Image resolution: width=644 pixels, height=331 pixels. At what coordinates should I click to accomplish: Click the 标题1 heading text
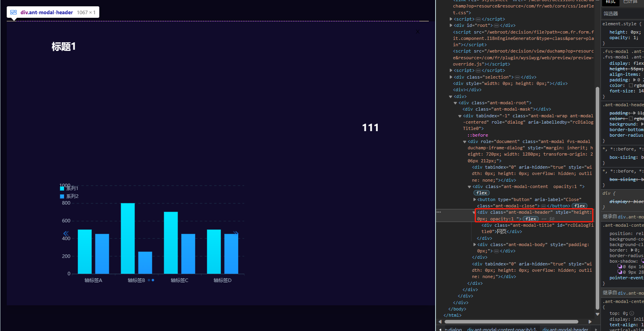pos(64,47)
